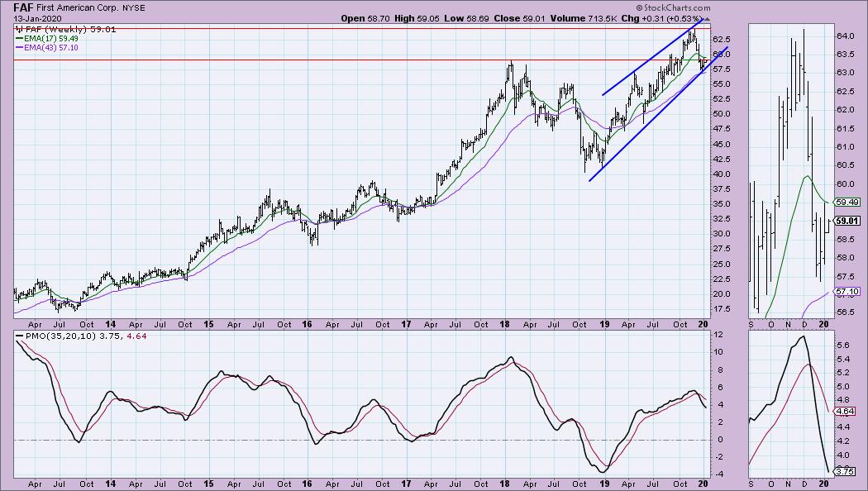This screenshot has width=868, height=491.
Task: Click the FAF (Weekly) legend entry
Action: 66,29
